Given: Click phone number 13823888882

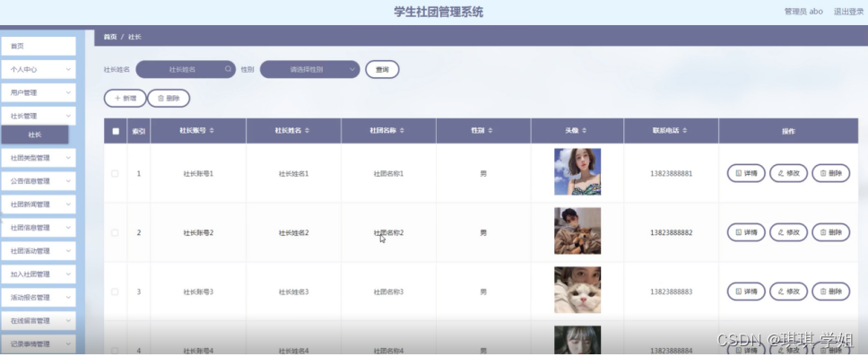Looking at the screenshot, I should (x=671, y=232).
